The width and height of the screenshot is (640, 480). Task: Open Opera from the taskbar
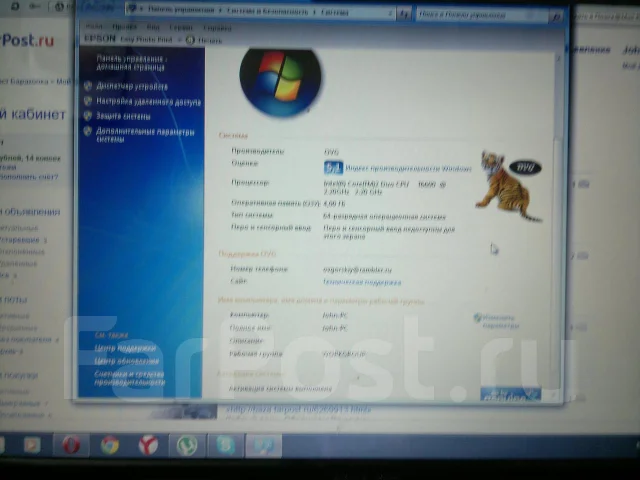coord(71,445)
